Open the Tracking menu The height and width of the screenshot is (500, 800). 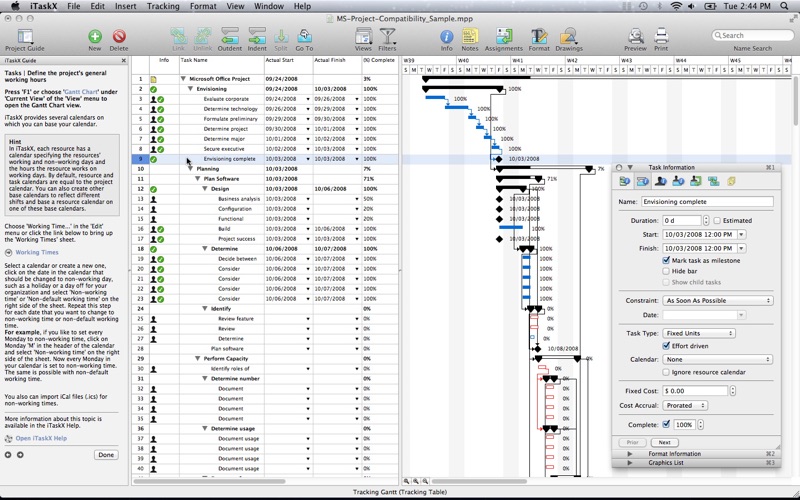tap(163, 6)
